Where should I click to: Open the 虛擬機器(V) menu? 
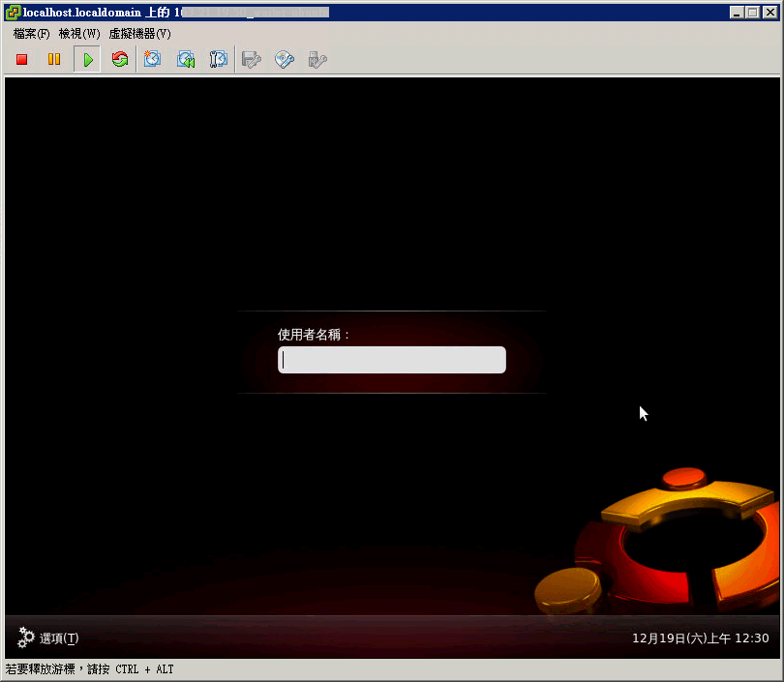(x=140, y=34)
